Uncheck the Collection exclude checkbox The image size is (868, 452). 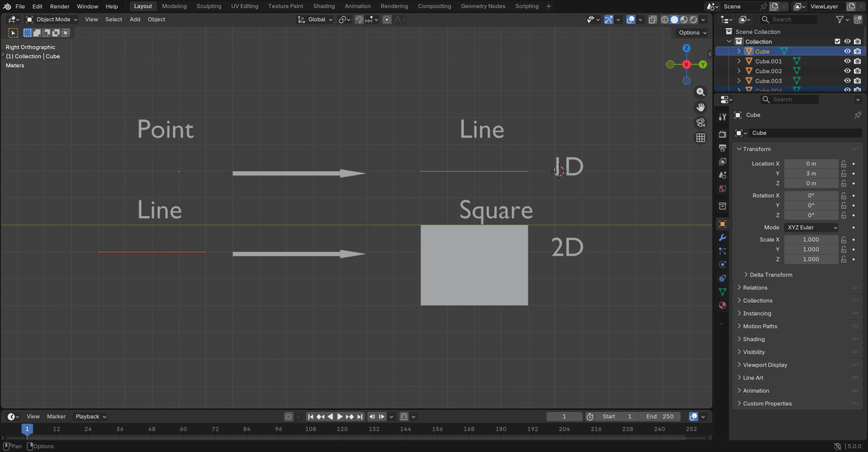837,41
